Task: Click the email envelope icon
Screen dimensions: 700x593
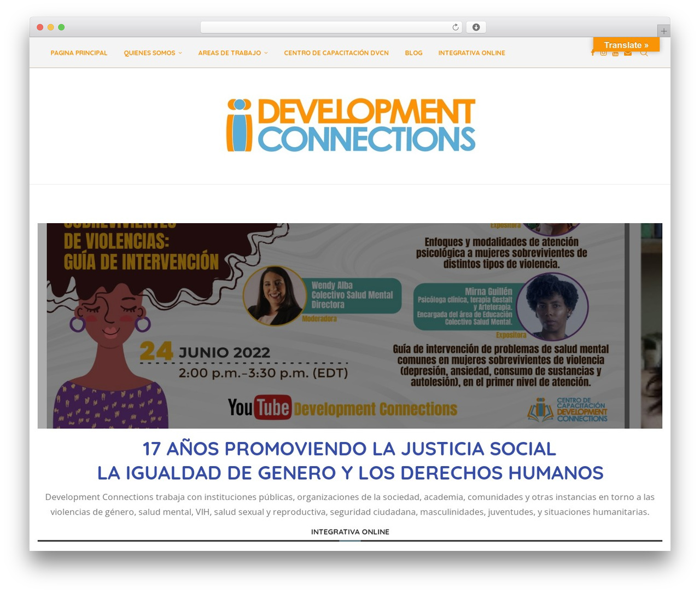Action: tap(628, 53)
